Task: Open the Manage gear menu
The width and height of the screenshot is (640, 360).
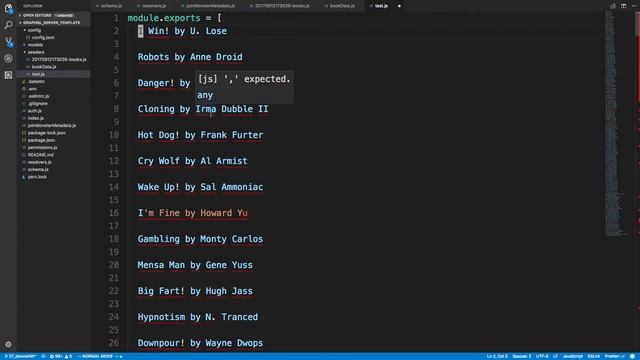Action: [x=8, y=344]
